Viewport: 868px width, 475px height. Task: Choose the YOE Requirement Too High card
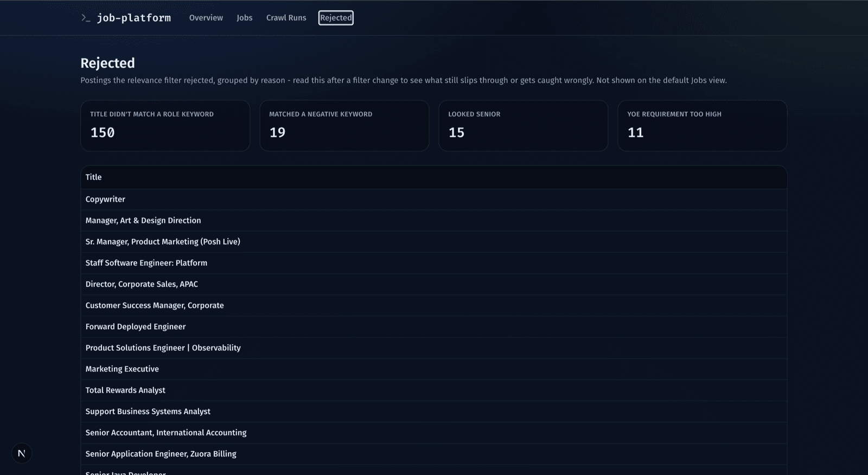click(x=703, y=126)
